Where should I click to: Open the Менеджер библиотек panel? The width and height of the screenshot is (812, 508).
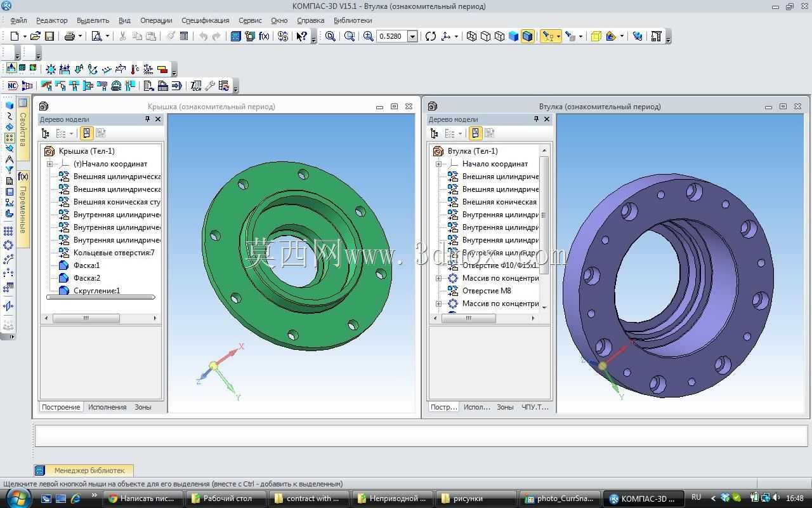click(x=84, y=471)
